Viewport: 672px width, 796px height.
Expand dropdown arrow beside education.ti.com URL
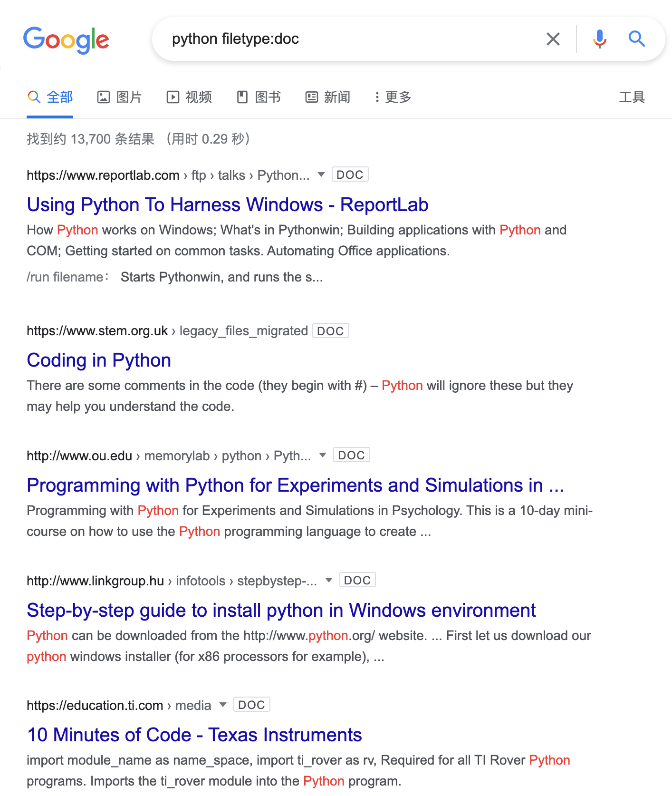[222, 705]
